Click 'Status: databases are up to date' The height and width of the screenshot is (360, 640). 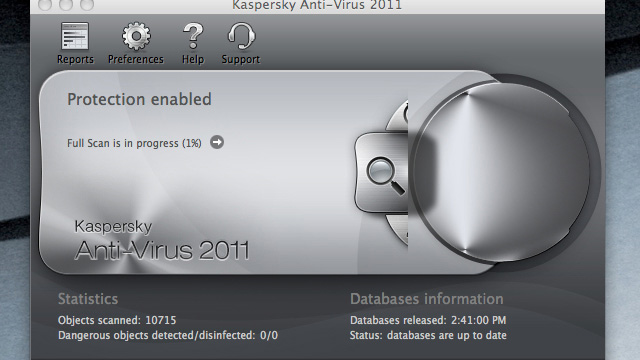pos(428,336)
